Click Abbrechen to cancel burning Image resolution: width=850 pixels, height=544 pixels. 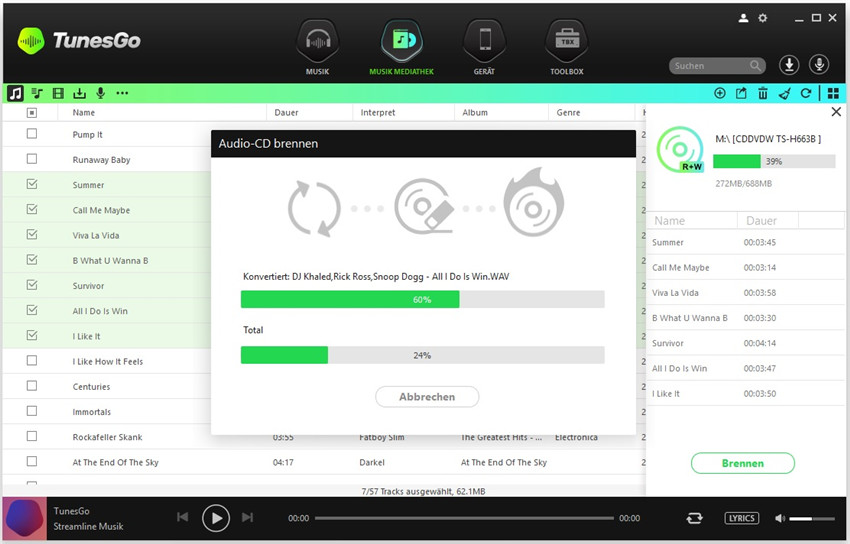coord(427,397)
